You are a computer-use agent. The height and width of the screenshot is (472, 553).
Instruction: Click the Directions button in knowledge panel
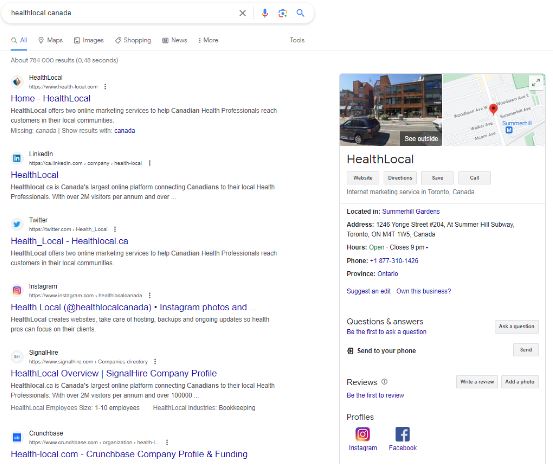tap(400, 178)
